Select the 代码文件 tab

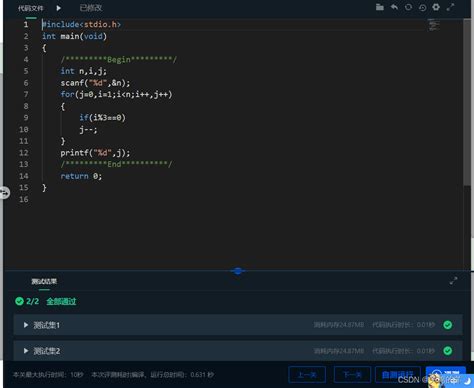tap(30, 8)
